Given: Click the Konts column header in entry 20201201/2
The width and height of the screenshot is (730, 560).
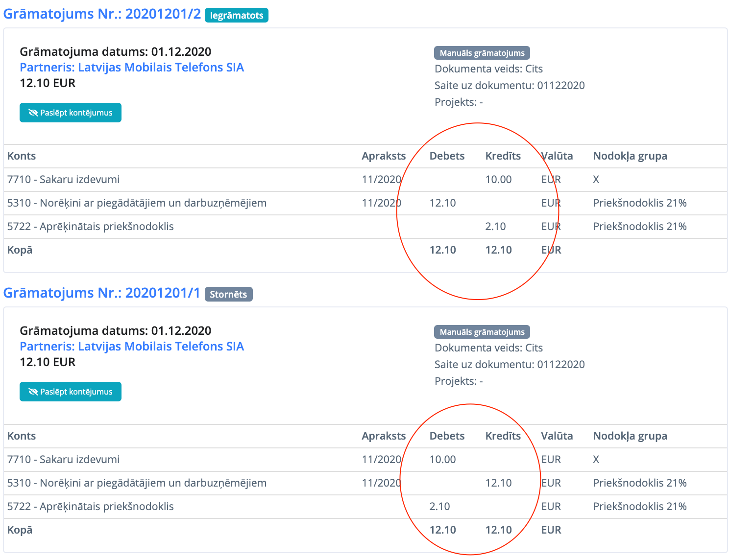Looking at the screenshot, I should 22,156.
